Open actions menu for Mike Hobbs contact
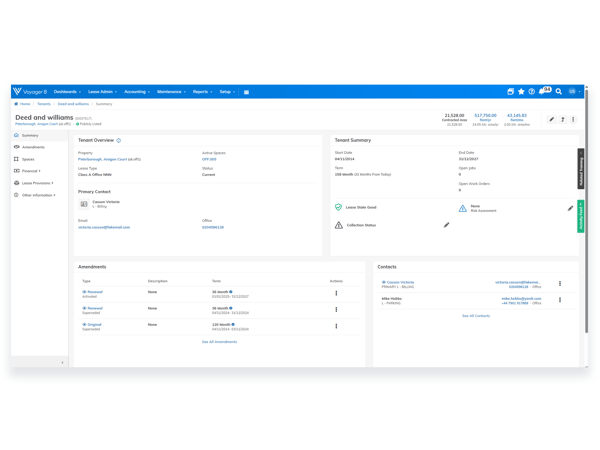 coord(560,300)
